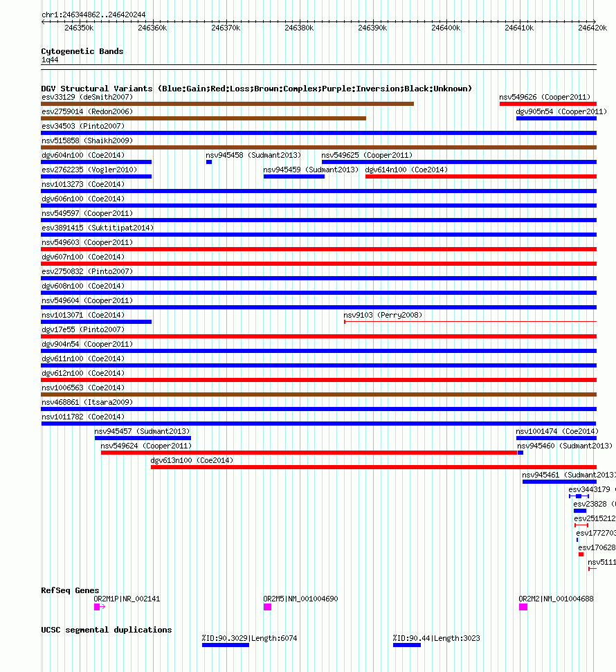Select nsv515858 (Shaikh2009) variant
The width and height of the screenshot is (616, 672).
pyautogui.click(x=318, y=147)
